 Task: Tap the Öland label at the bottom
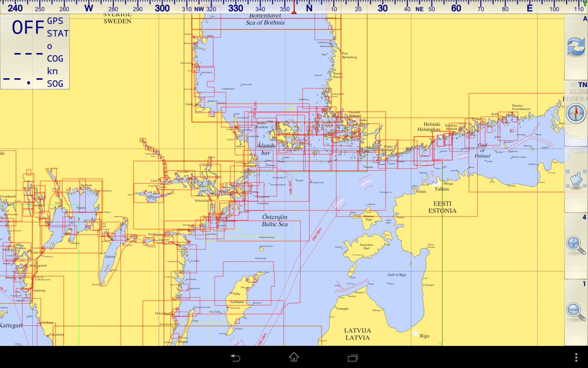pyautogui.click(x=183, y=342)
